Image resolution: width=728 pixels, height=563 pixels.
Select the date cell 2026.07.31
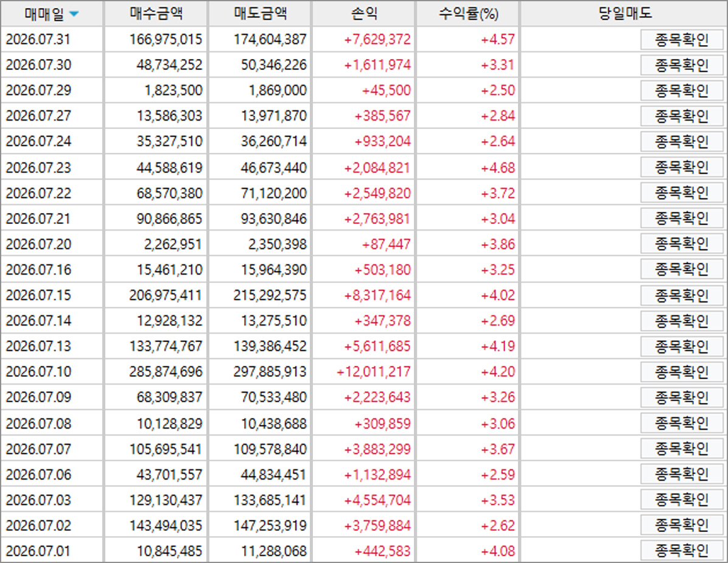point(38,40)
